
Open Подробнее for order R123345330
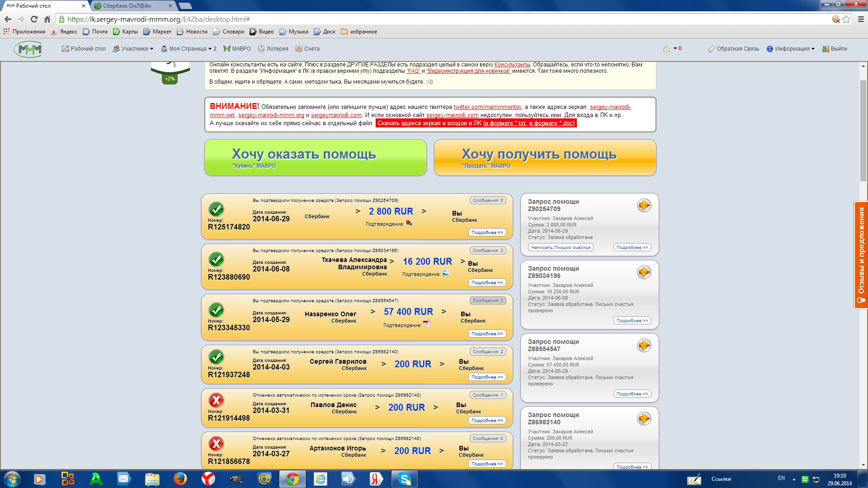487,333
